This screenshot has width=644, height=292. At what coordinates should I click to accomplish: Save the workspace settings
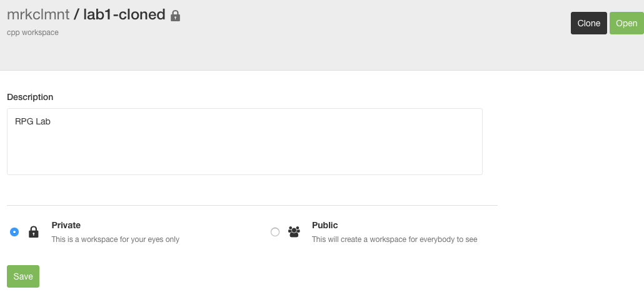pos(23,276)
